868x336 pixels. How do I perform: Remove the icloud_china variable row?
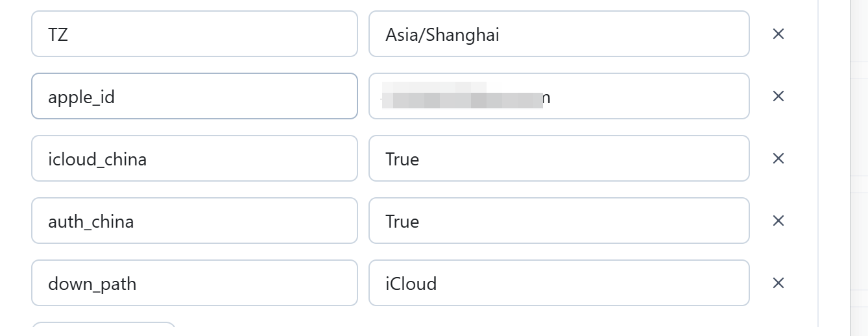click(x=778, y=158)
